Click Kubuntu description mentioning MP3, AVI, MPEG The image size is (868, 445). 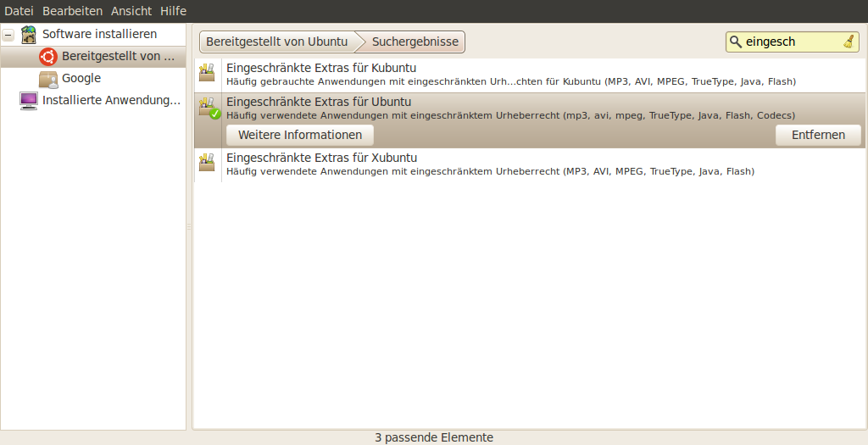(x=511, y=82)
